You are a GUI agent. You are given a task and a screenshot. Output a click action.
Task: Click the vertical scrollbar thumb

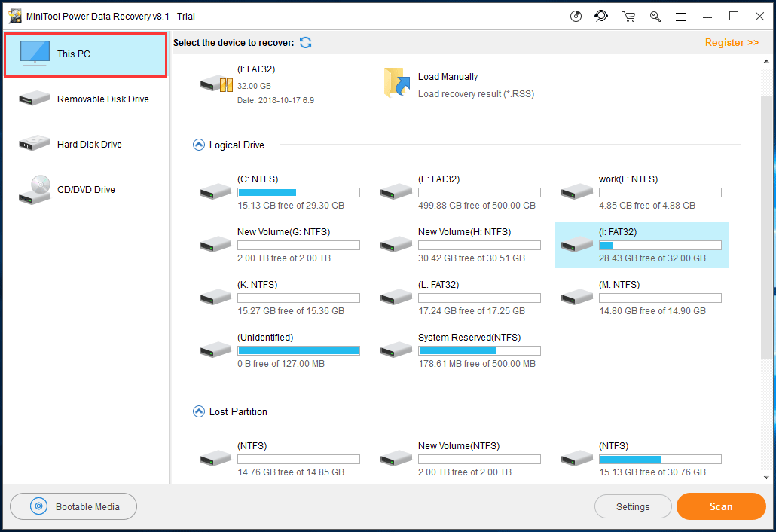click(766, 228)
